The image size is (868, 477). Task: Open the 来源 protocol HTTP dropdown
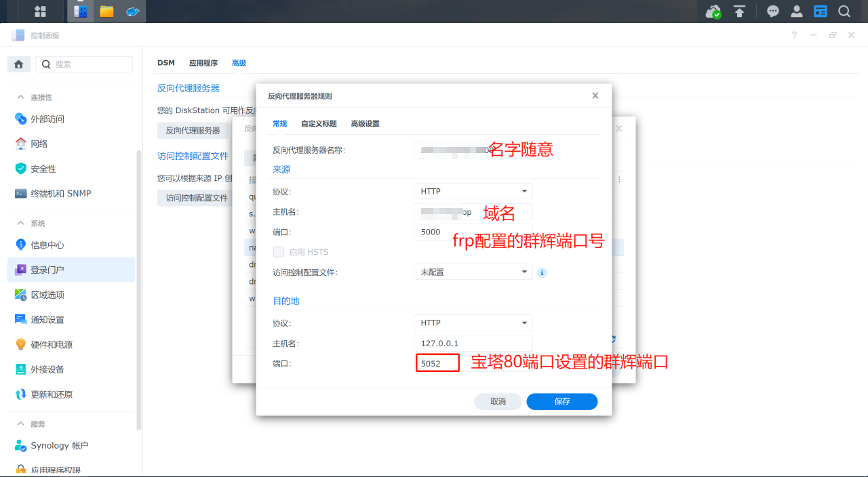tap(473, 191)
